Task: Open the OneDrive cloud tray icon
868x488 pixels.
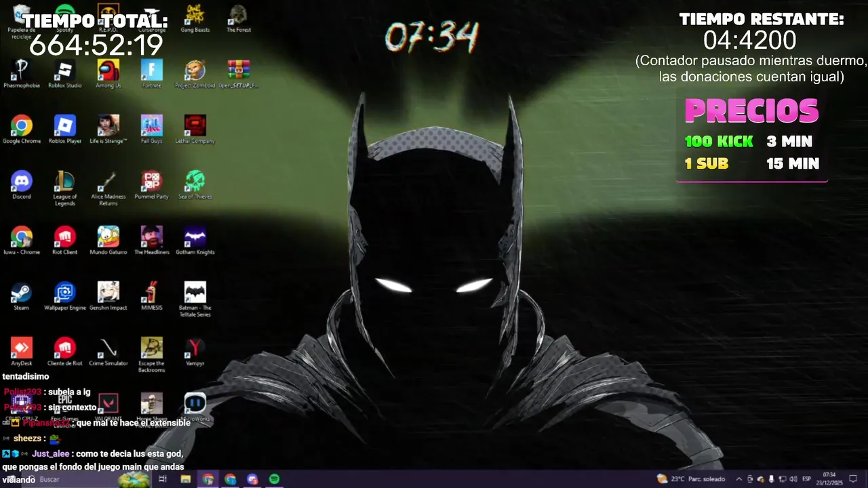Action: pyautogui.click(x=761, y=479)
